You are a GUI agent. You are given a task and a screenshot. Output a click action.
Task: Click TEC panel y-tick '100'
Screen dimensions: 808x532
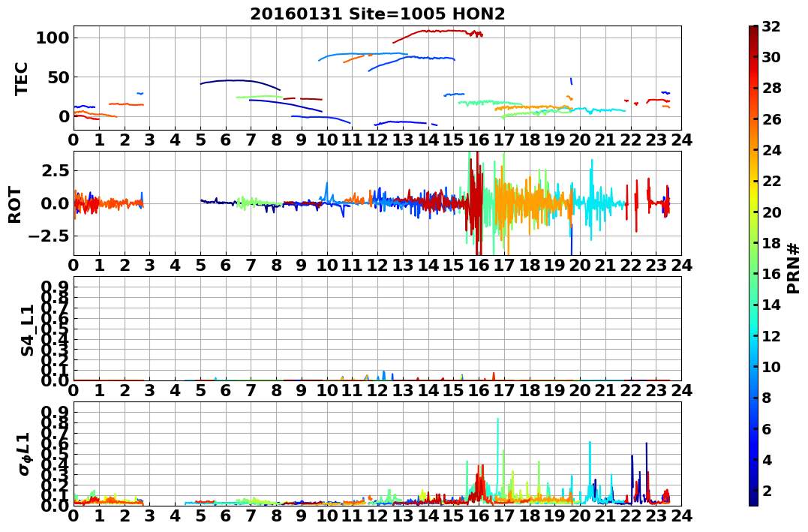coord(53,38)
